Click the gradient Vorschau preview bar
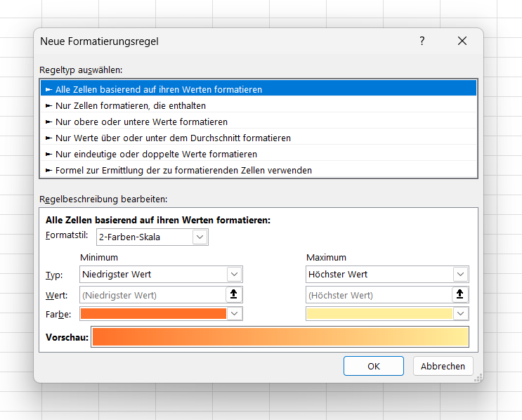522x420 pixels. [x=280, y=337]
